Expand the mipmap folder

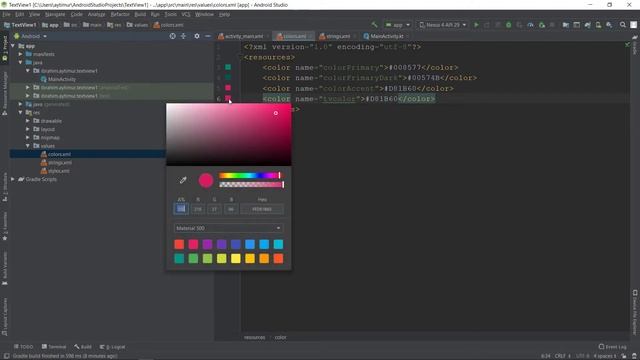(28, 138)
